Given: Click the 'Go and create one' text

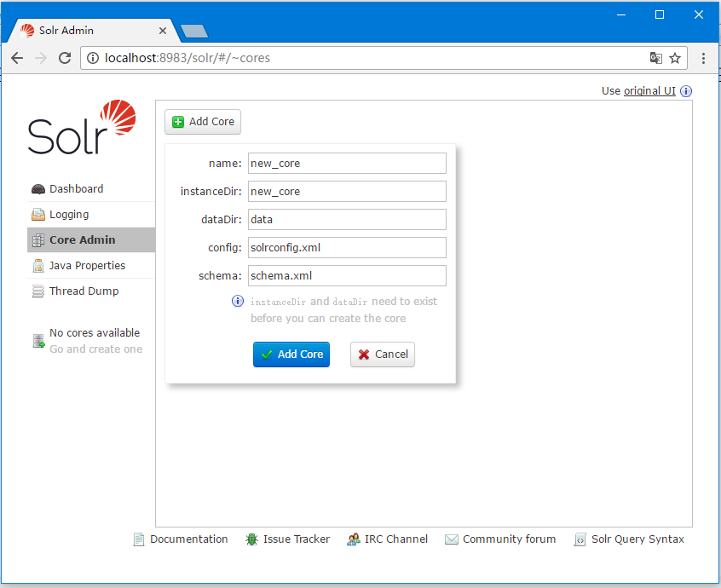Looking at the screenshot, I should 96,349.
